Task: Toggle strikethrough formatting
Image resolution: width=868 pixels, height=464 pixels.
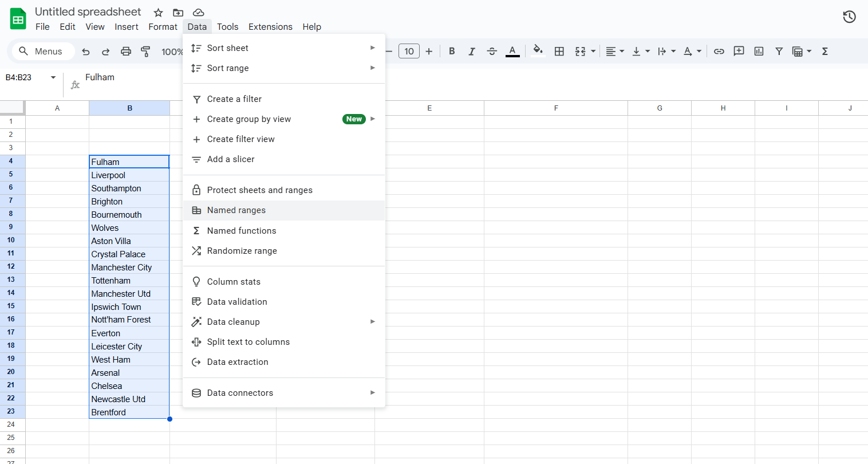Action: coord(492,52)
